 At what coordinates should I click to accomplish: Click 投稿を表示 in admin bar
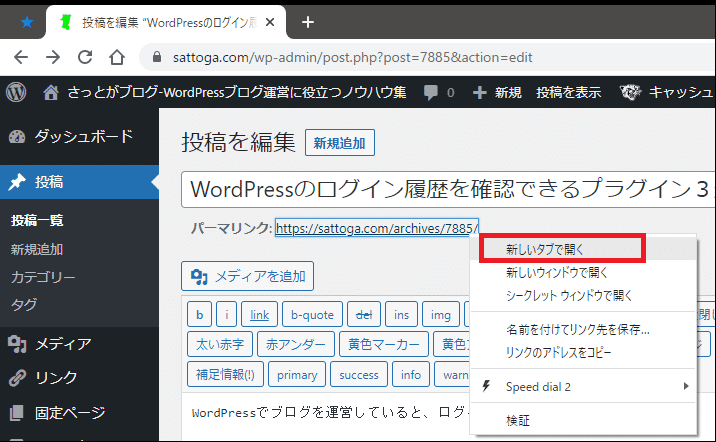click(569, 92)
